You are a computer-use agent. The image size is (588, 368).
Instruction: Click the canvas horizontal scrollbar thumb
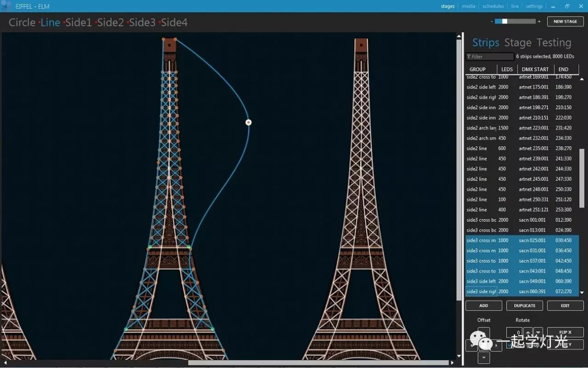tap(318, 362)
